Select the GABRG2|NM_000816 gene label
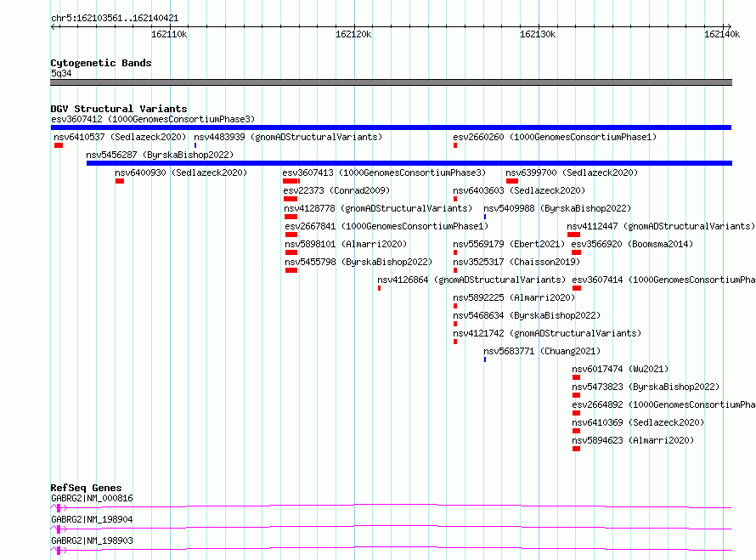 (92, 498)
